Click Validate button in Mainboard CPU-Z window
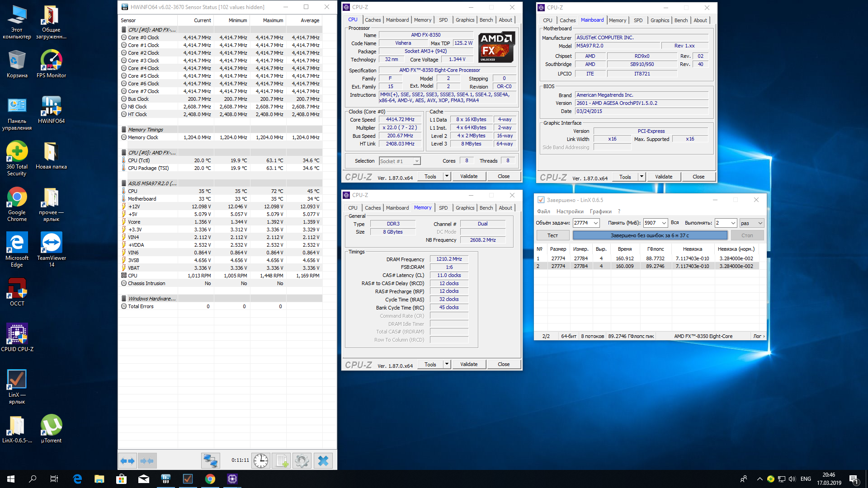The image size is (868, 488). (x=663, y=177)
